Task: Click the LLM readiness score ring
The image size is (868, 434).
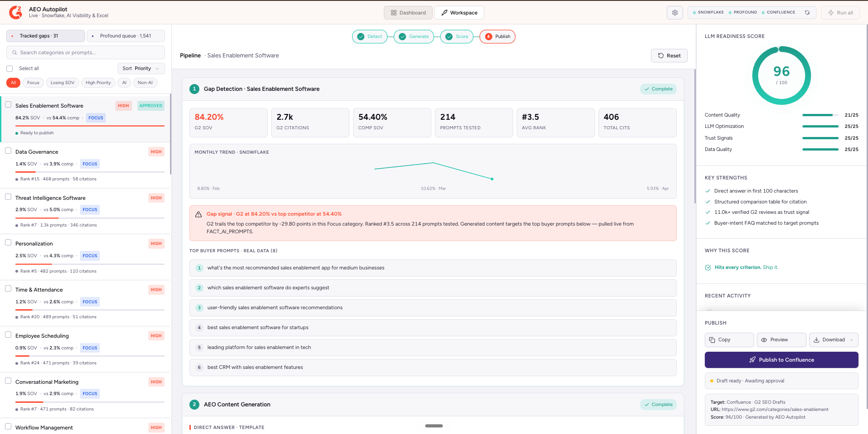Action: [781, 75]
